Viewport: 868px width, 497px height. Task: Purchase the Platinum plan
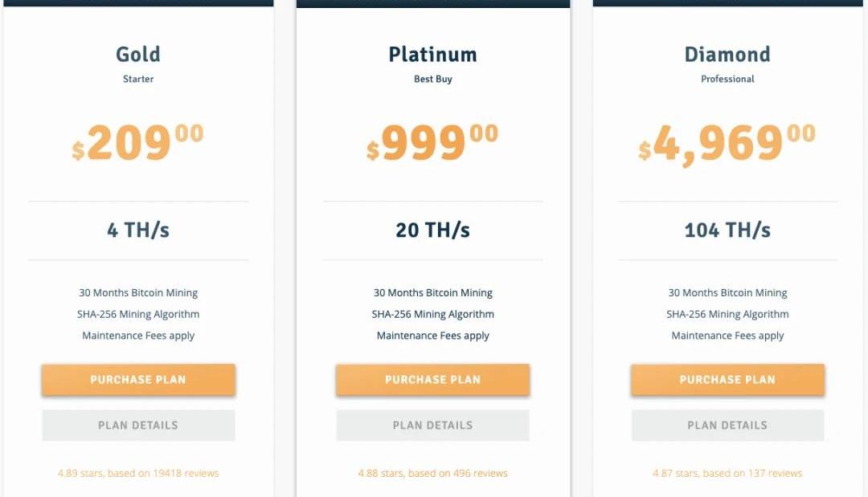(432, 380)
